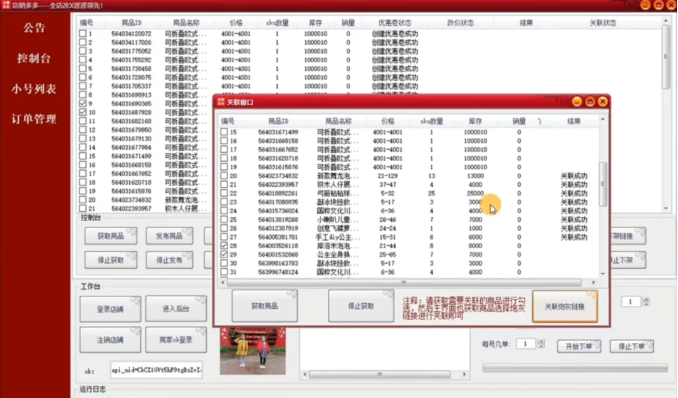Go to 订单管理 in sidebar
678x398 pixels.
point(34,119)
